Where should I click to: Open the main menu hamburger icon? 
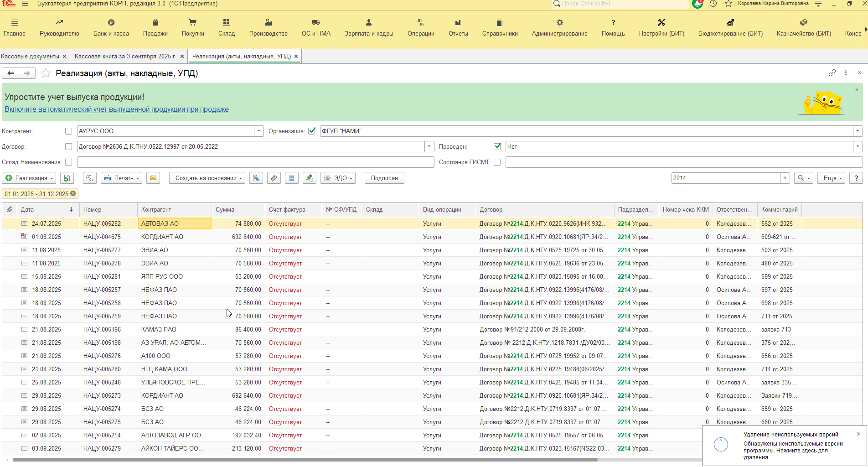[x=25, y=4]
